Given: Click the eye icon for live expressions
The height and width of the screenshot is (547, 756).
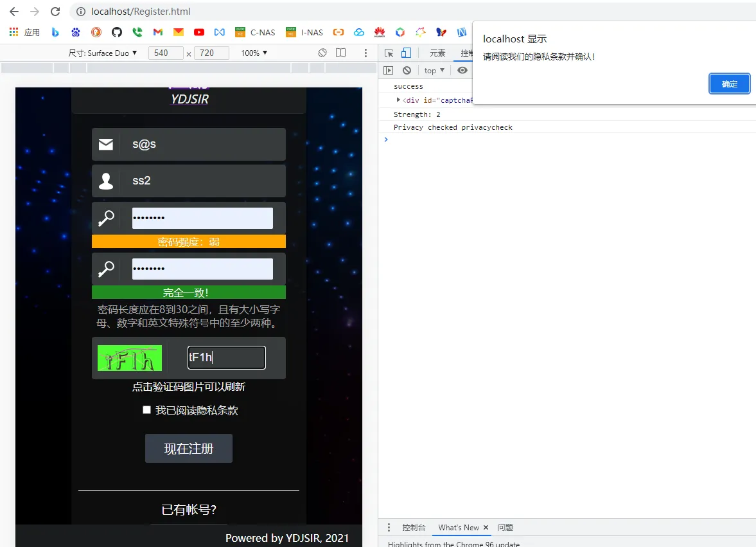Looking at the screenshot, I should tap(462, 71).
